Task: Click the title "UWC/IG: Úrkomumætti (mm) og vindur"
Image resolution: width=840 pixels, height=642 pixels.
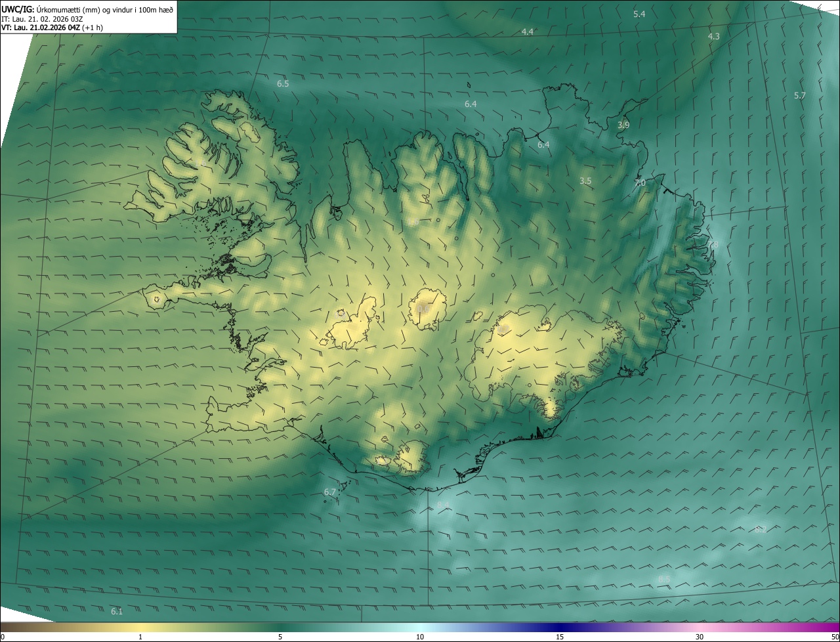Action: [87, 9]
